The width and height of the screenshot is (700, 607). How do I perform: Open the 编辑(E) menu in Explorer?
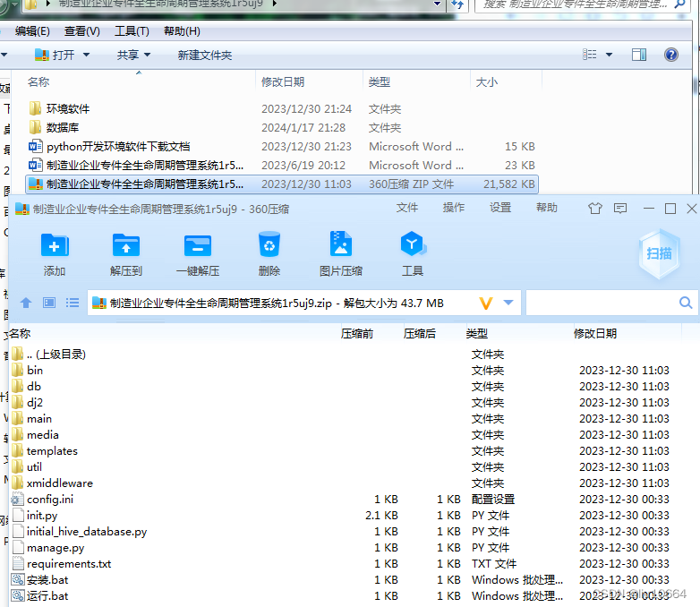32,31
